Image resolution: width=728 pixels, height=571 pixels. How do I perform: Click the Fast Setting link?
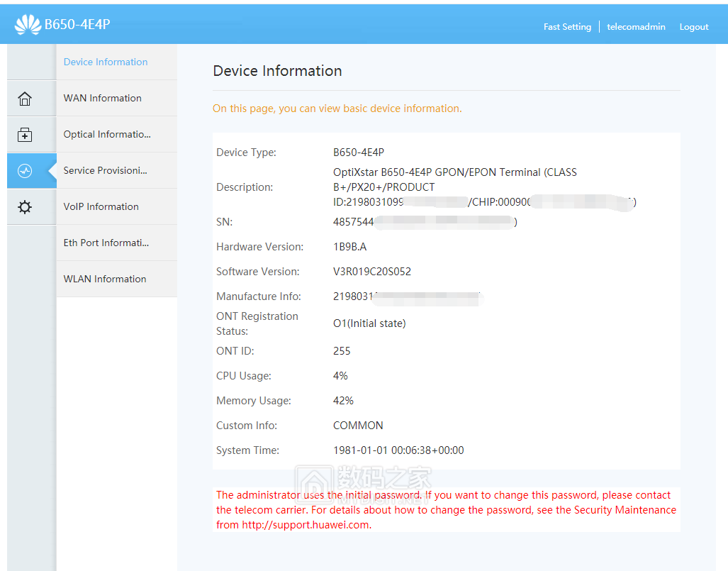tap(567, 26)
